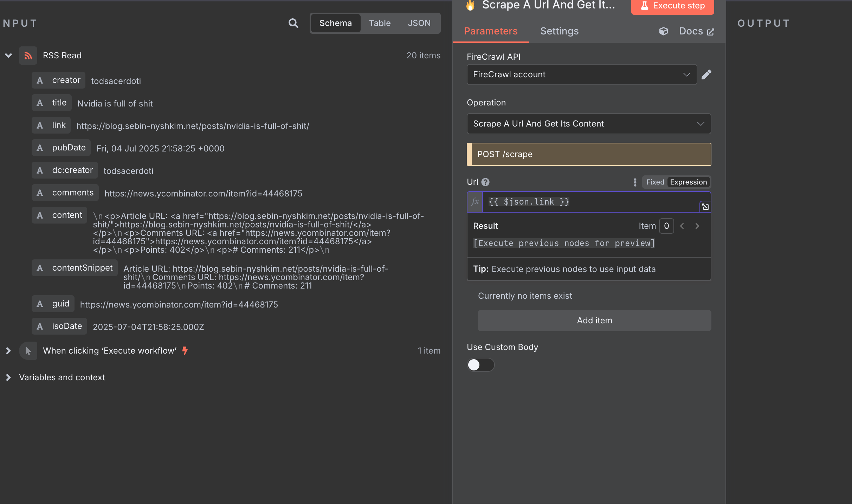
Task: Open the FireCrawl account credential dropdown
Action: tap(581, 75)
